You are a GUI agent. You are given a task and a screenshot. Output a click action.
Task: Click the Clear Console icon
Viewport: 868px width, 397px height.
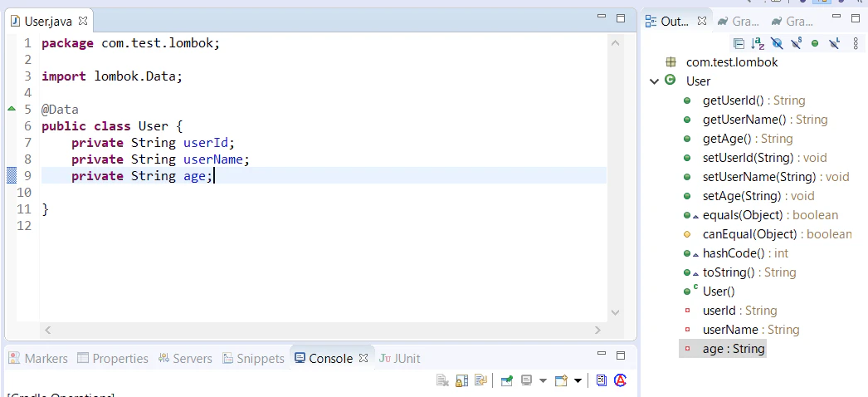click(x=442, y=380)
